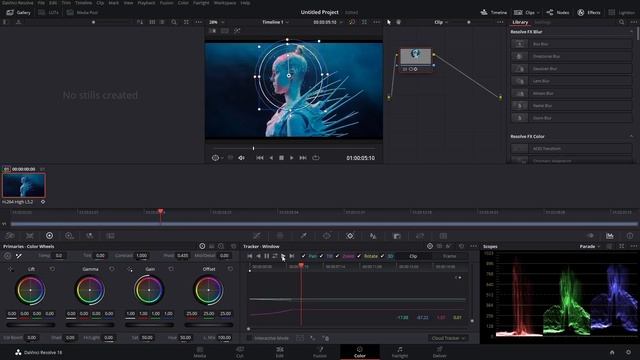Screen dimensions: 640x360
Task: Collapse the Resolve FX Color section
Action: point(631,136)
